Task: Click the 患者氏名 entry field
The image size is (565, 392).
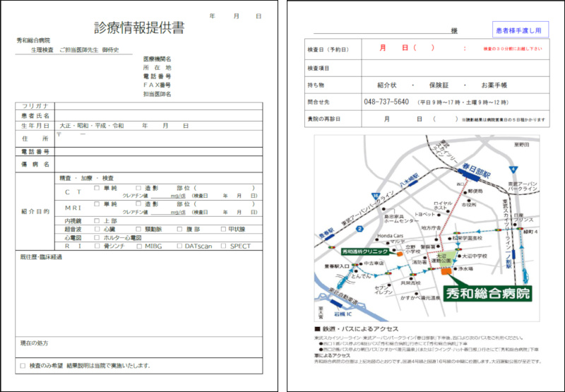Action: click(158, 116)
